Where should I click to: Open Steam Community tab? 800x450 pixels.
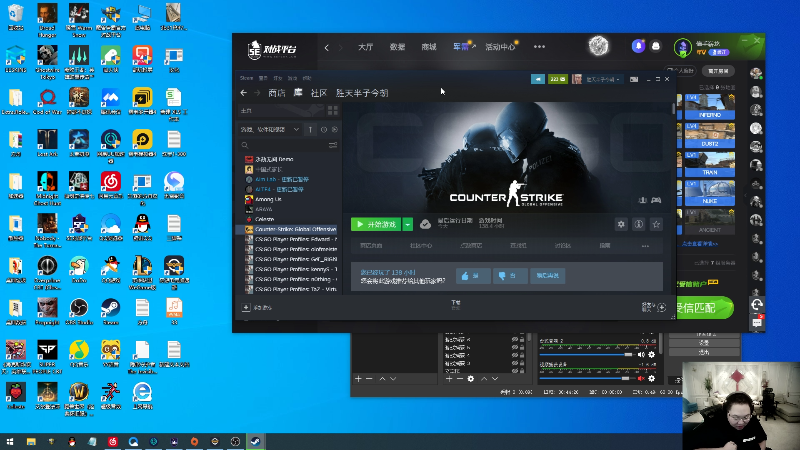pyautogui.click(x=319, y=93)
